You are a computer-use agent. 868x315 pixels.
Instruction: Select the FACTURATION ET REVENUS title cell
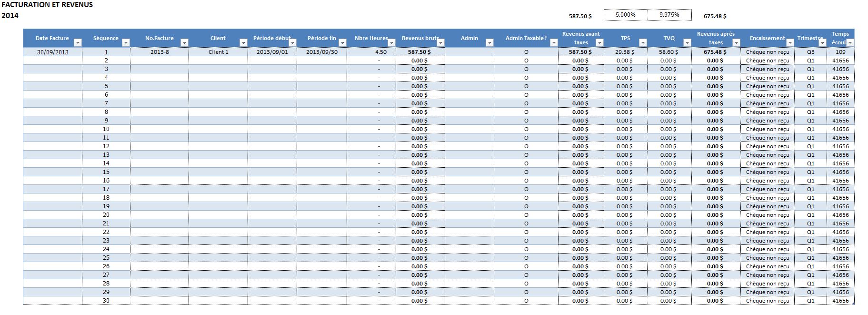click(47, 5)
